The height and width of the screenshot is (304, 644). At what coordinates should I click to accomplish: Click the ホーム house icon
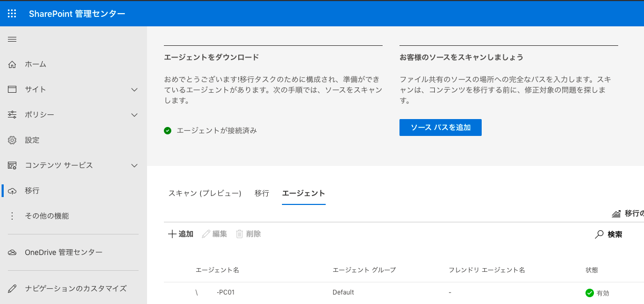(x=12, y=64)
